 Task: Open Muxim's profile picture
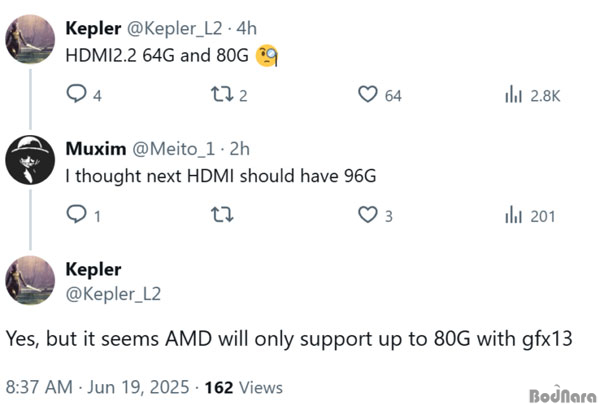click(30, 160)
